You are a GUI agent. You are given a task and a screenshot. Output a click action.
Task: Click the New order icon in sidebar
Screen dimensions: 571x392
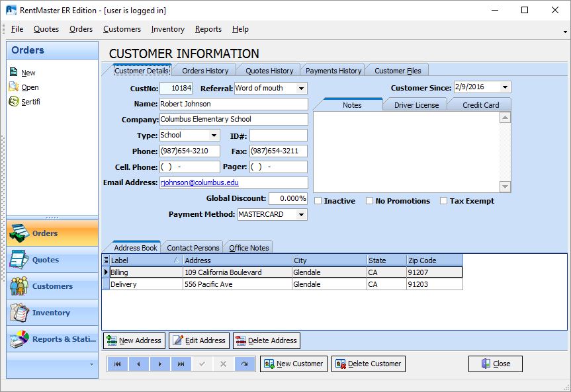pos(14,73)
